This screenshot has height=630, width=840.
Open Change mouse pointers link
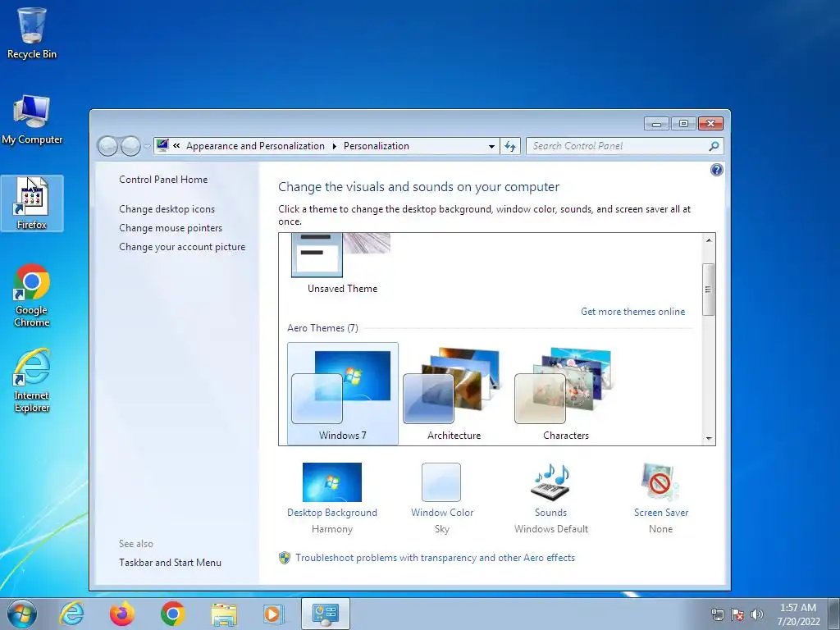click(171, 228)
